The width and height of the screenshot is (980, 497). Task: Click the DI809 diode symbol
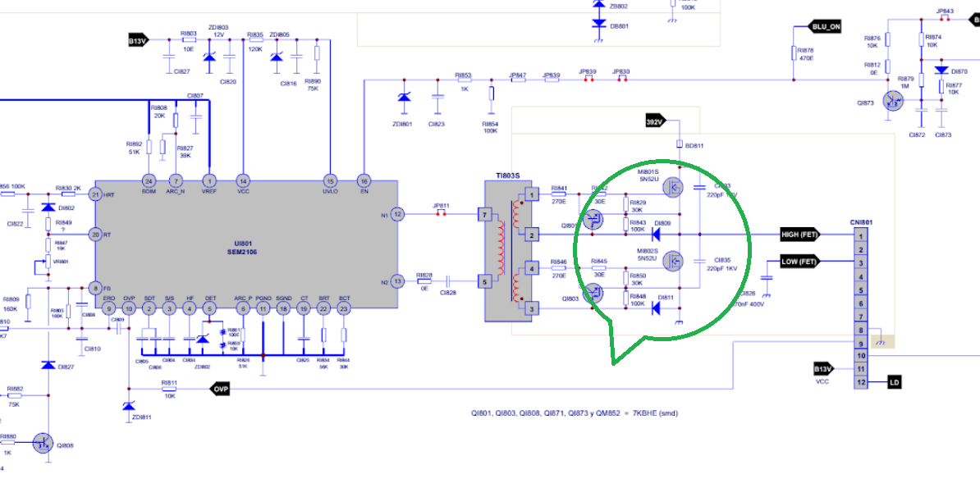click(x=657, y=235)
